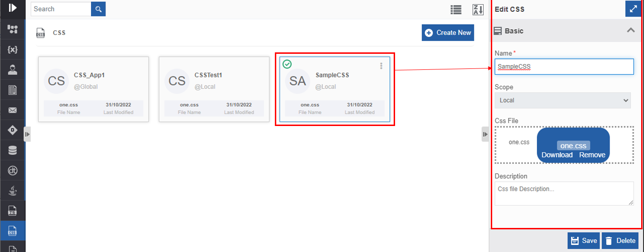The width and height of the screenshot is (644, 252).
Task: Click the 31/10/2022 date on CSSTest1 card
Action: [239, 105]
